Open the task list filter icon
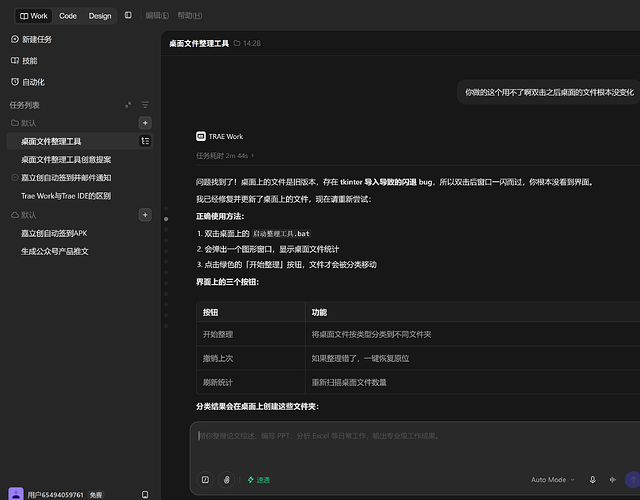The width and height of the screenshot is (640, 500). (145, 105)
